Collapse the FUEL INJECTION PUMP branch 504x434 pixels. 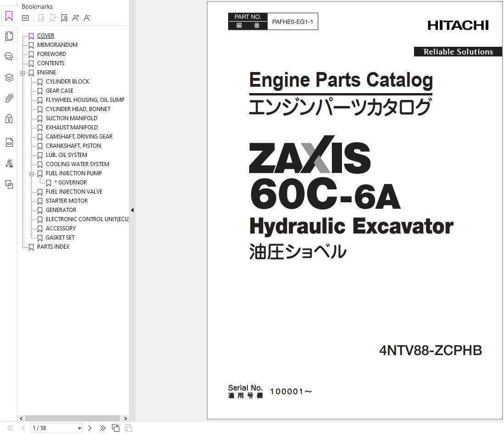31,173
